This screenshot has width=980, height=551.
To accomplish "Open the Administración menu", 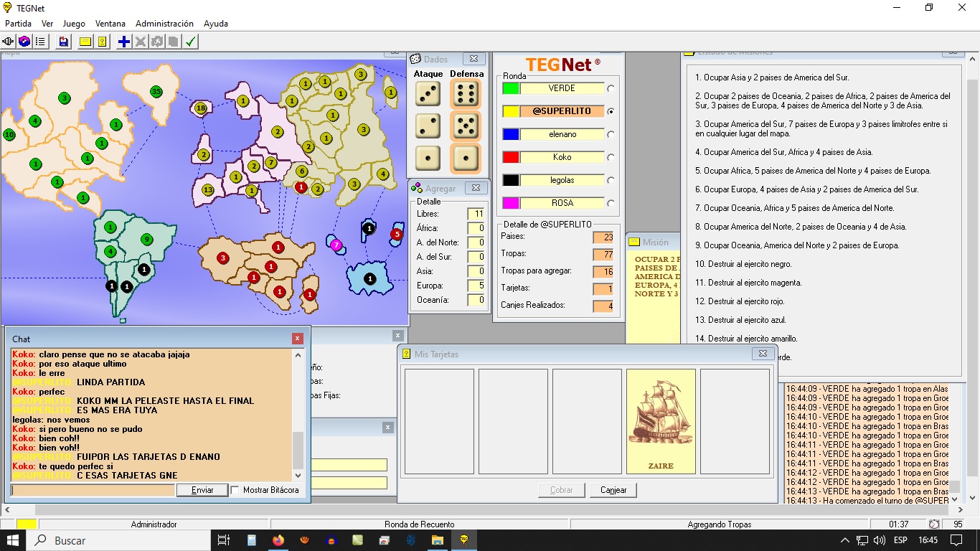I will pyautogui.click(x=164, y=24).
